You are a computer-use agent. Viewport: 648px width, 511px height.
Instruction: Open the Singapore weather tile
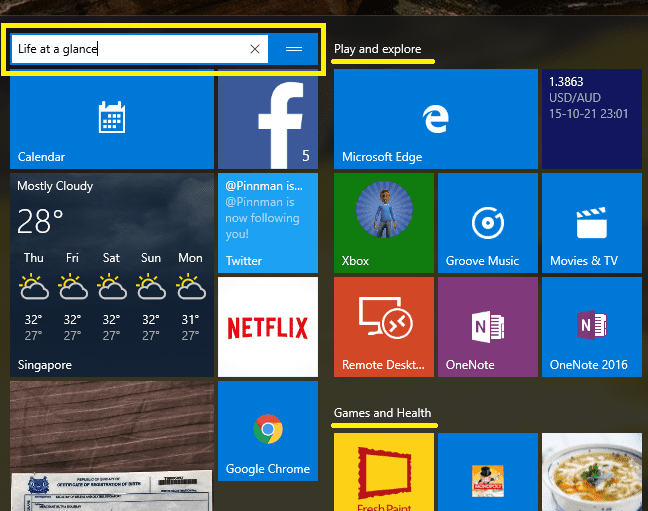pos(112,275)
